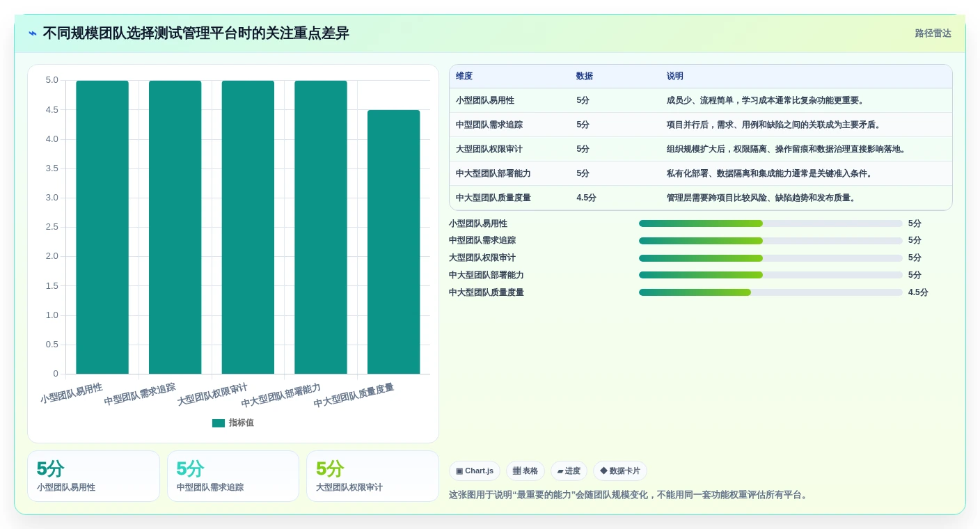This screenshot has width=980, height=529.
Task: Select table cell 大型团队权限审计
Action: tap(489, 149)
